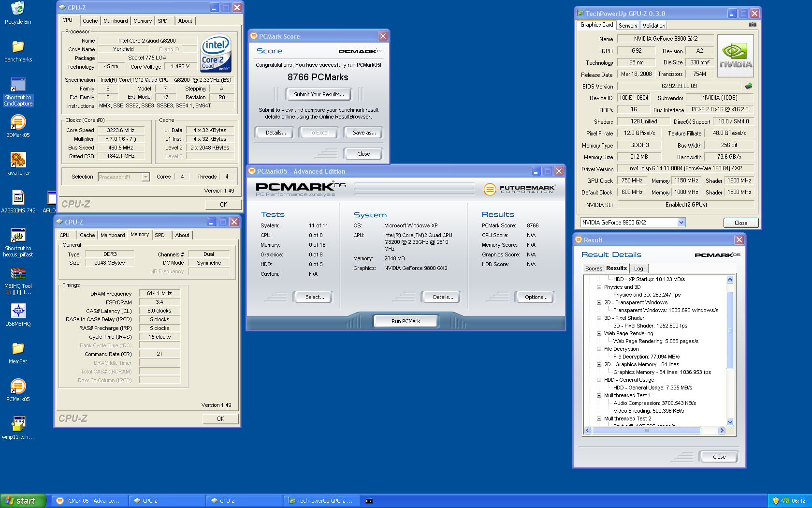Click Close button in Result Details window
This screenshot has width=812, height=508.
[x=719, y=457]
